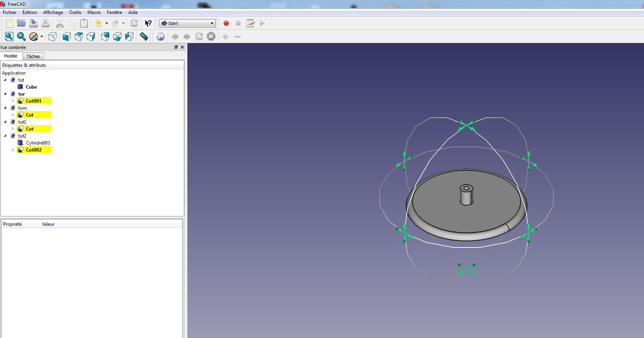Collapse the tut2 document tree node
644x338 pixels.
5,136
